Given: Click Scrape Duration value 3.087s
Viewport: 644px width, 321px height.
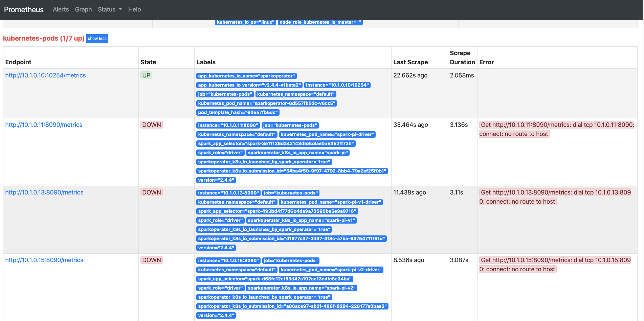Looking at the screenshot, I should pos(459,260).
